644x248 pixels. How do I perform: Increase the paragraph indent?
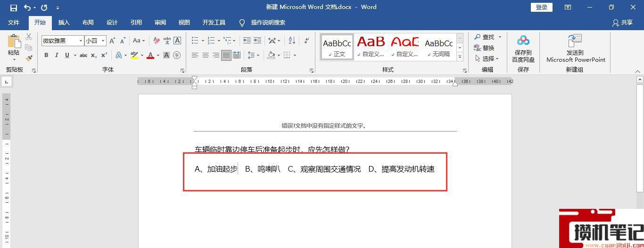pyautogui.click(x=257, y=41)
